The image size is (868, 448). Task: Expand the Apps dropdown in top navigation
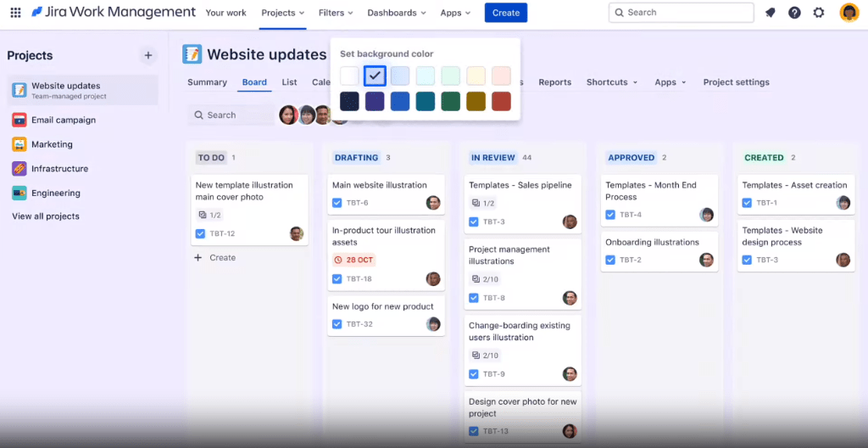tap(455, 13)
